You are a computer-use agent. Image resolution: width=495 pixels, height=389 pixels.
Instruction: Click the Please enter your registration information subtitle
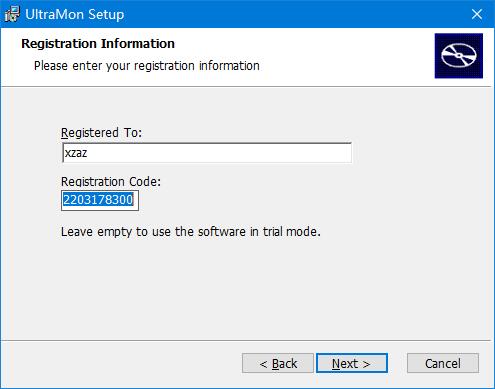(147, 66)
